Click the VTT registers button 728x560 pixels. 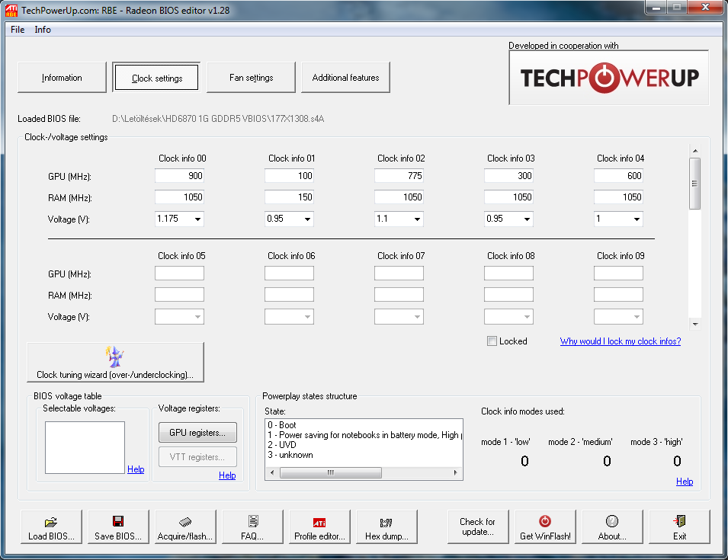point(197,457)
